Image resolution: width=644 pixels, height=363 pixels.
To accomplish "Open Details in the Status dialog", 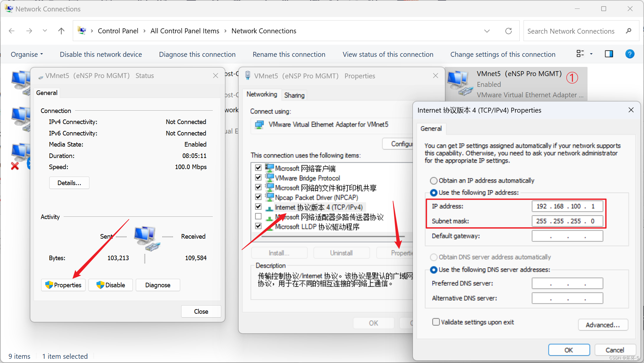I will 69,183.
